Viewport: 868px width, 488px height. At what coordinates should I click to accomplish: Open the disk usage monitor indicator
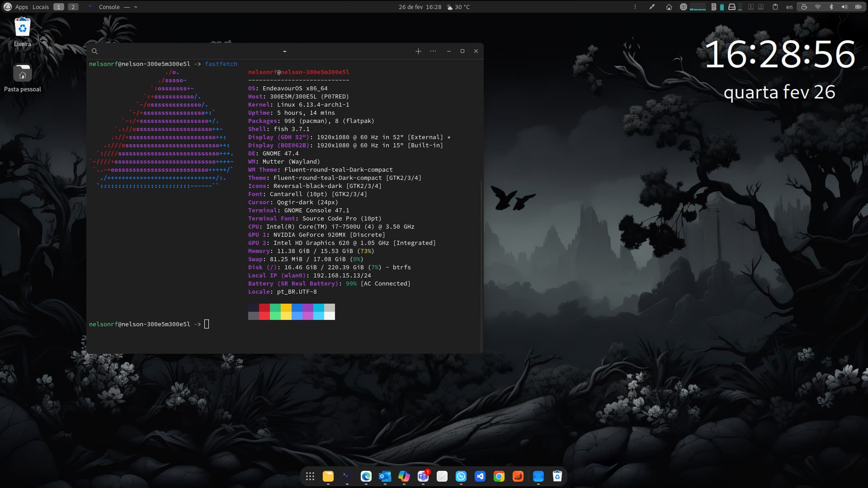tap(735, 7)
